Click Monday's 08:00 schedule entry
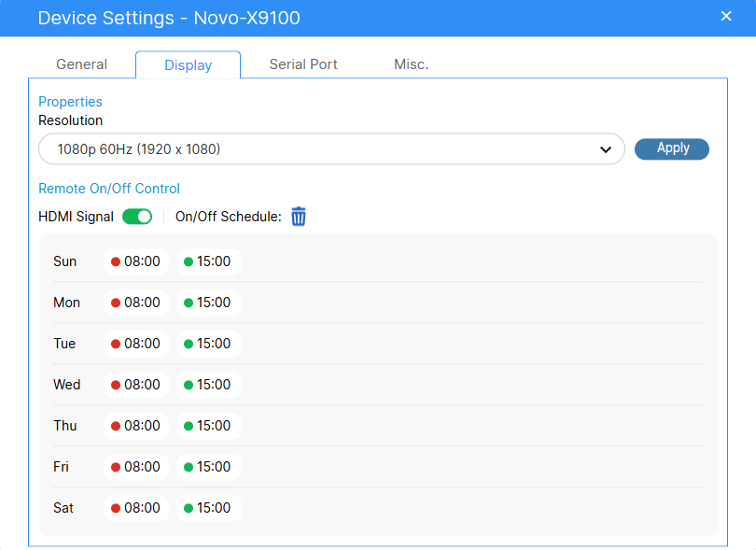This screenshot has width=756, height=550. click(x=136, y=303)
